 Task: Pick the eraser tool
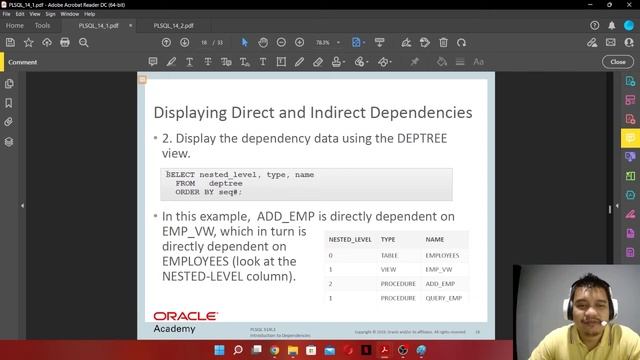point(318,62)
